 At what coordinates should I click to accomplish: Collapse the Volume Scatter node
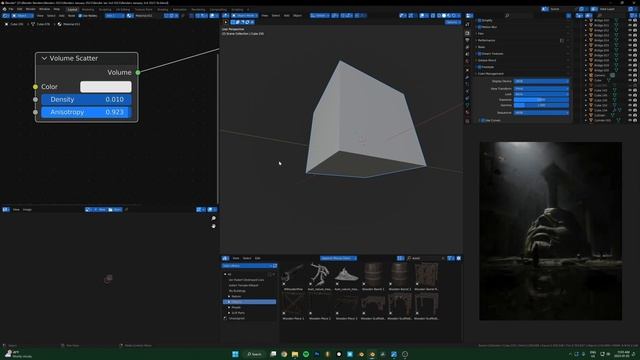[44, 58]
